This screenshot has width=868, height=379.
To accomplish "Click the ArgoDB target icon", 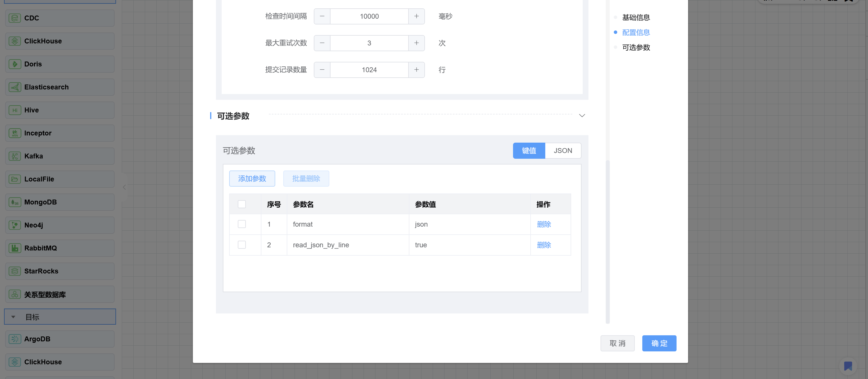I will point(14,339).
